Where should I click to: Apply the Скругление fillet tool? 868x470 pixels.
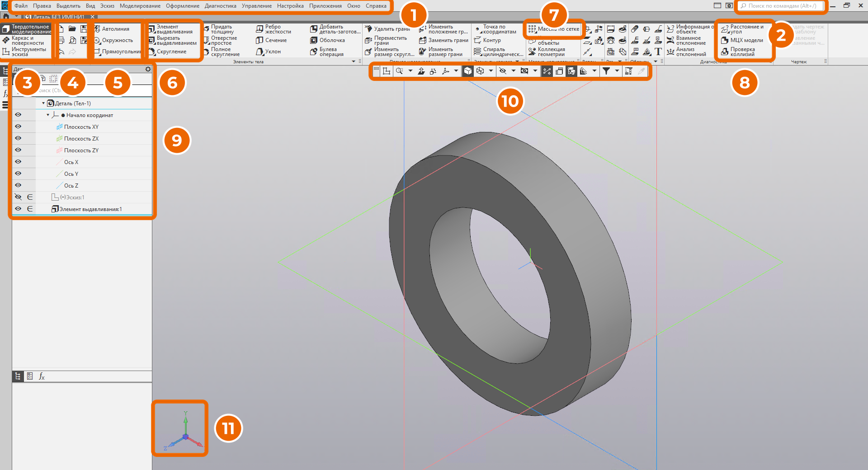coord(168,52)
